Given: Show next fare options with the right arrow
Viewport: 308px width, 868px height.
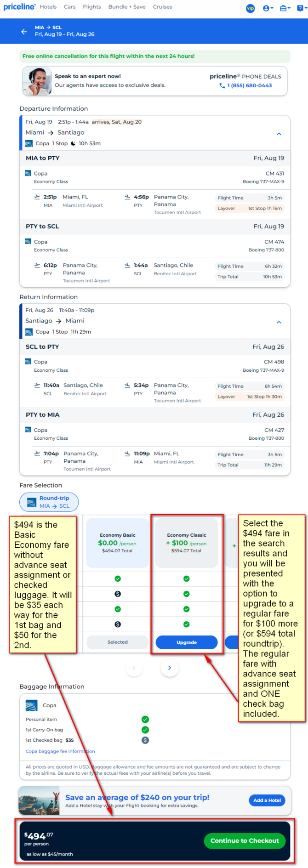Looking at the screenshot, I should coord(170,668).
